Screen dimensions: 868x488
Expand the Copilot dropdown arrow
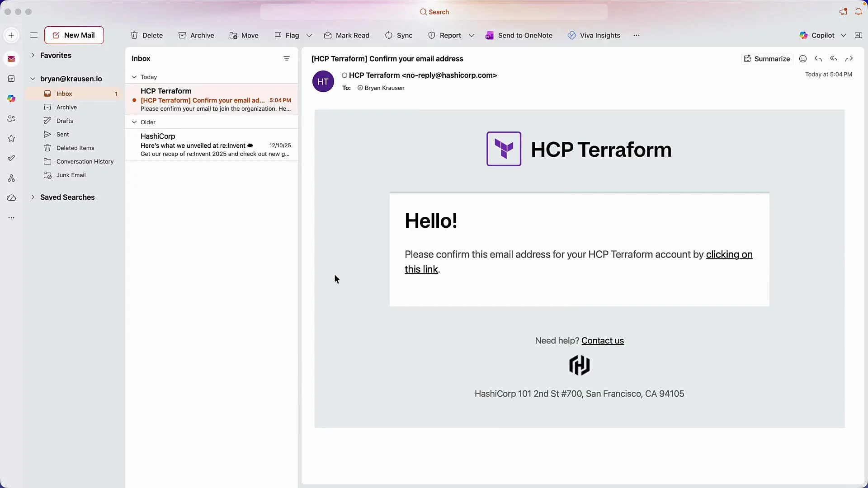pos(844,35)
